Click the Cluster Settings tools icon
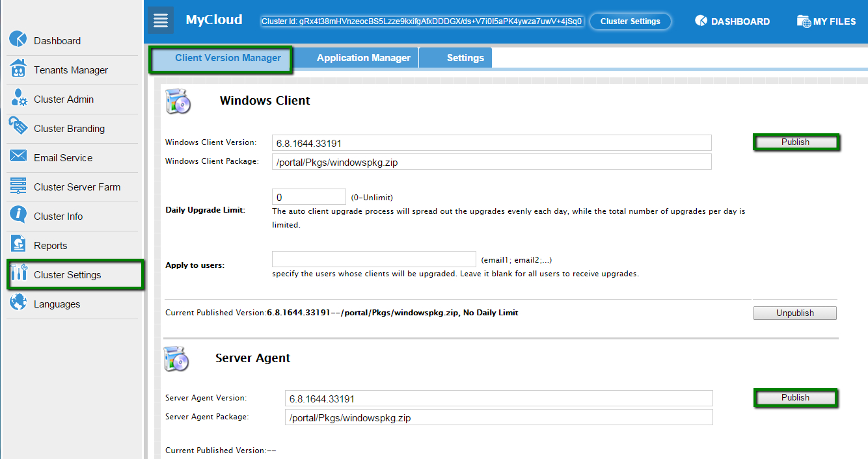 (x=19, y=274)
